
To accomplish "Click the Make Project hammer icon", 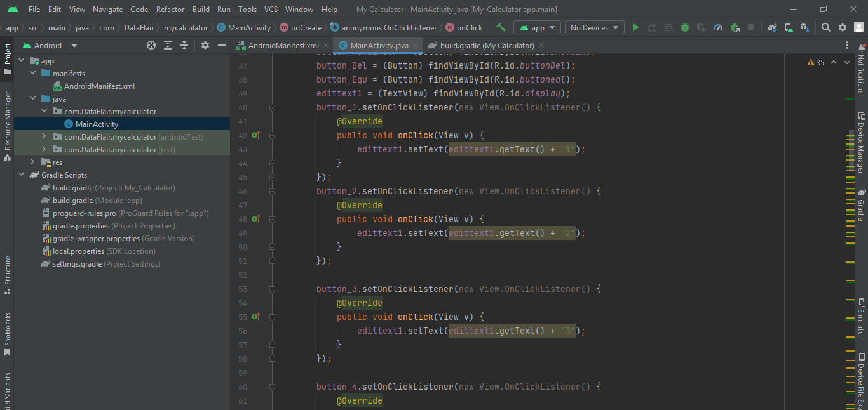I will [x=501, y=27].
